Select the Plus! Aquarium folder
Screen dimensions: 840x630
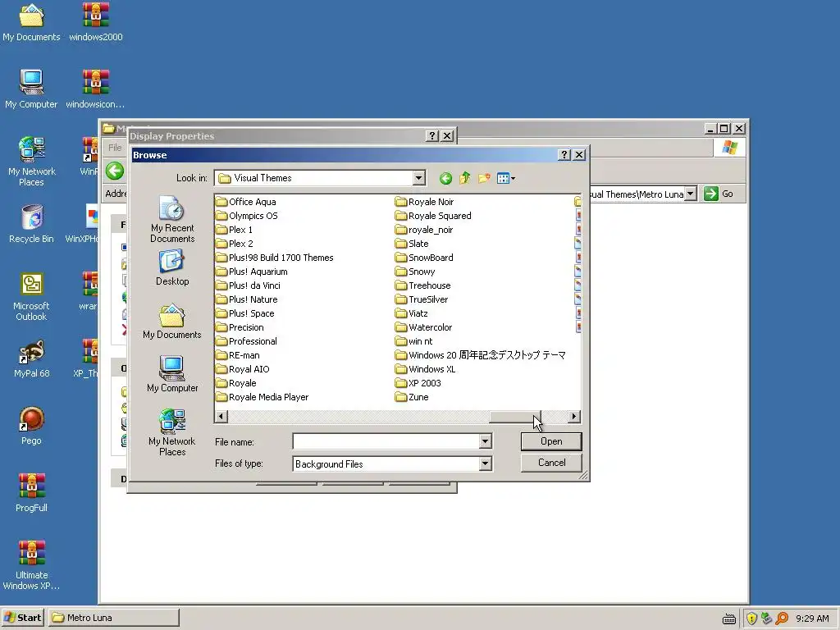click(252, 272)
